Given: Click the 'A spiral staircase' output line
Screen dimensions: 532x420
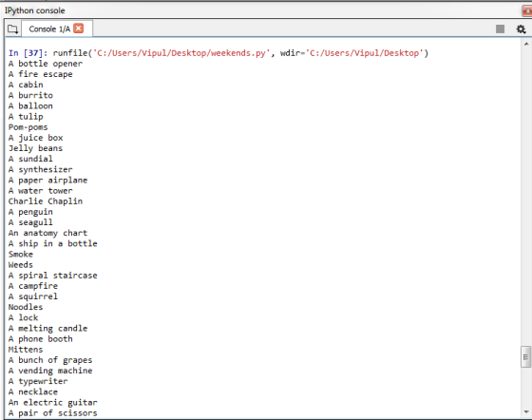Looking at the screenshot, I should (x=53, y=276).
